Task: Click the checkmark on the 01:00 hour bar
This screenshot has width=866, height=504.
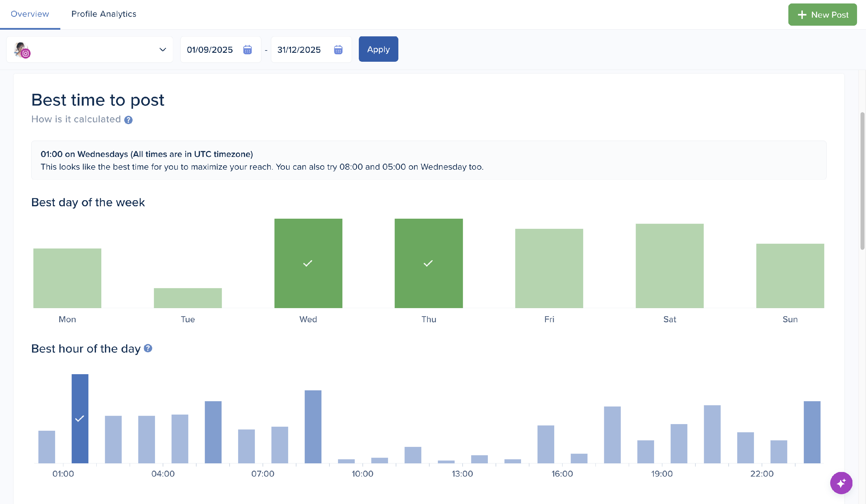Action: (x=80, y=418)
